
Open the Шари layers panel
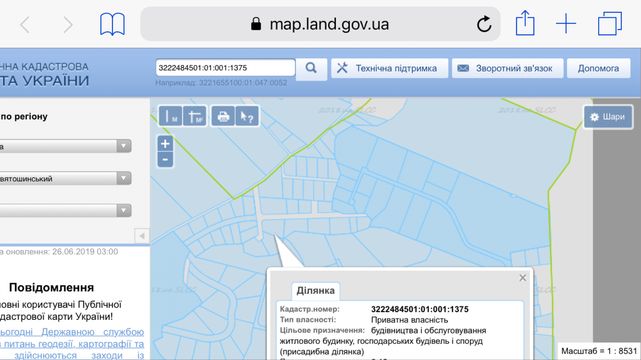click(x=608, y=117)
